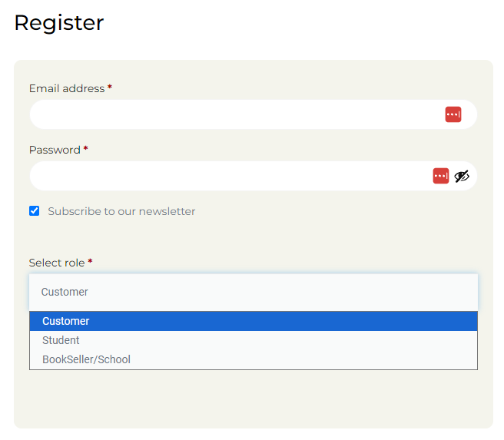Image resolution: width=504 pixels, height=440 pixels.
Task: Click the required asterisk beside Select role
Action: coord(90,261)
